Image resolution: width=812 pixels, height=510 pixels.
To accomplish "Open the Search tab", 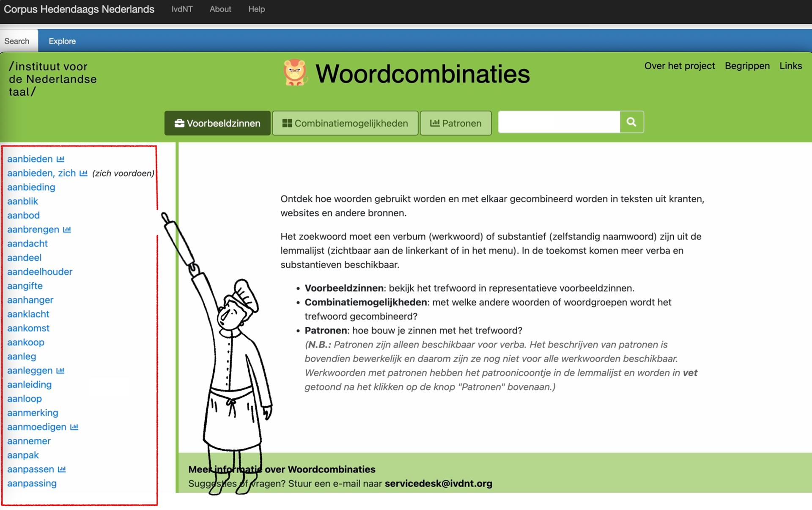I will pyautogui.click(x=17, y=41).
